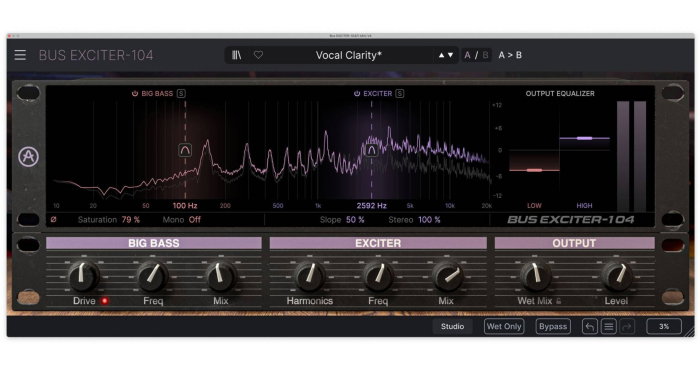This screenshot has width=700, height=372.
Task: Adjust the LOW output EQ band handle
Action: pos(534,170)
